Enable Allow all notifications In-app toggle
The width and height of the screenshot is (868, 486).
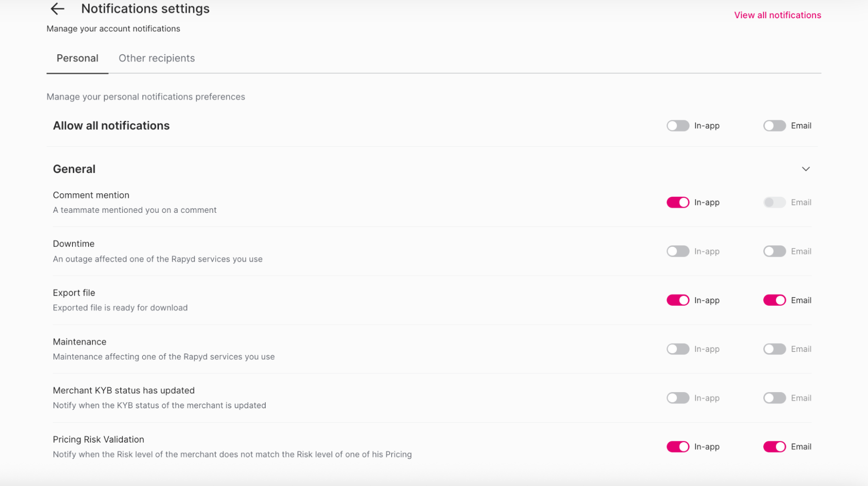click(x=677, y=126)
